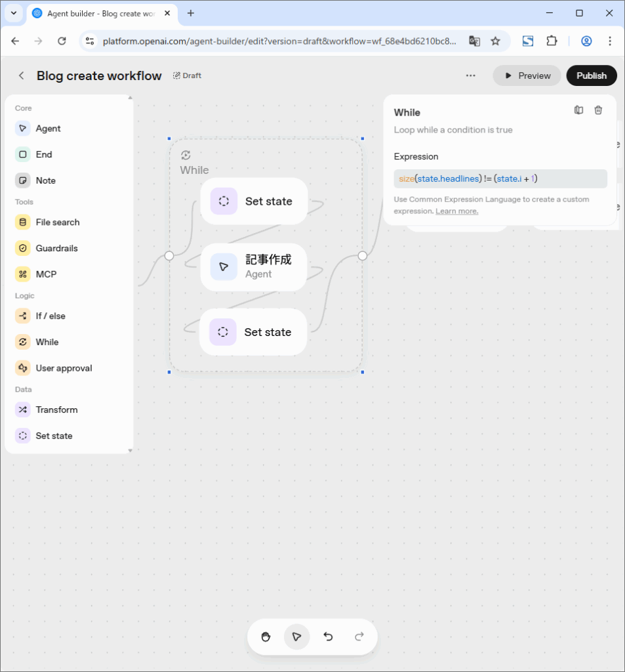Screen dimensions: 625x672
Task: Select the pointer selection tool
Action: click(x=296, y=637)
